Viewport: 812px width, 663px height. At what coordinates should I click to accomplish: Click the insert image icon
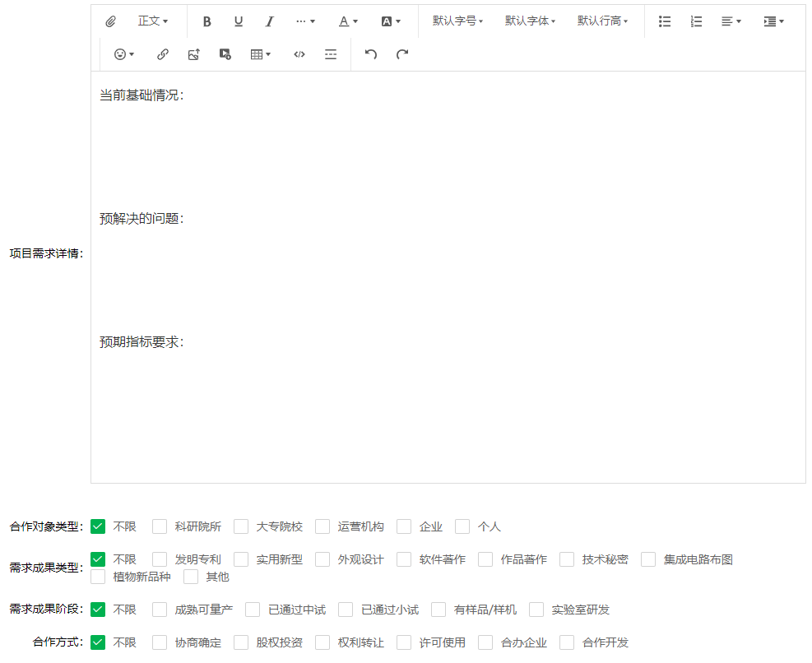coord(194,54)
